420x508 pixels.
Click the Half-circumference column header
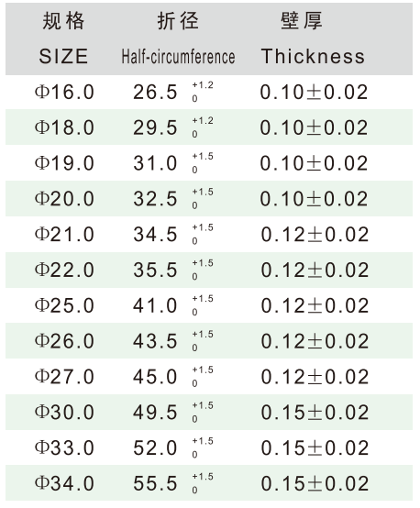tap(178, 57)
